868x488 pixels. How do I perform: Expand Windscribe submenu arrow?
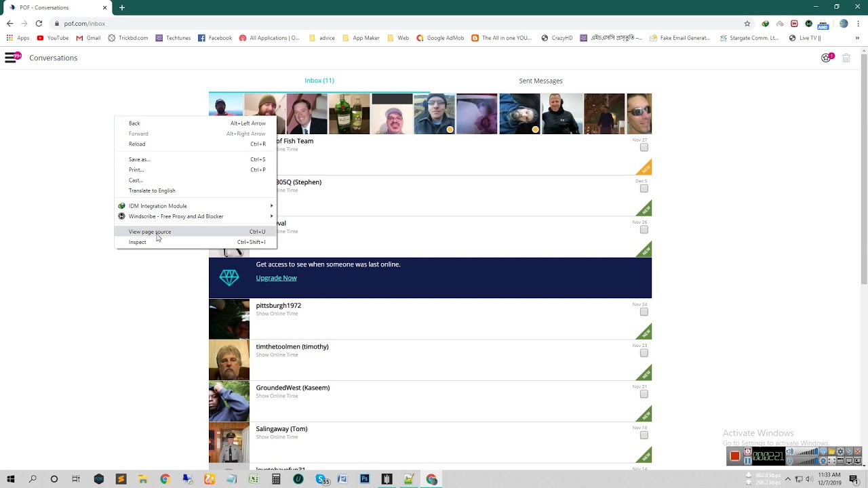(x=272, y=216)
